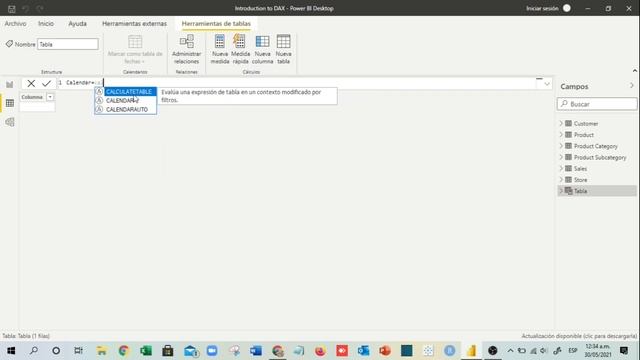Image resolution: width=640 pixels, height=360 pixels.
Task: Open the Herramientas externas tab
Action: [134, 24]
